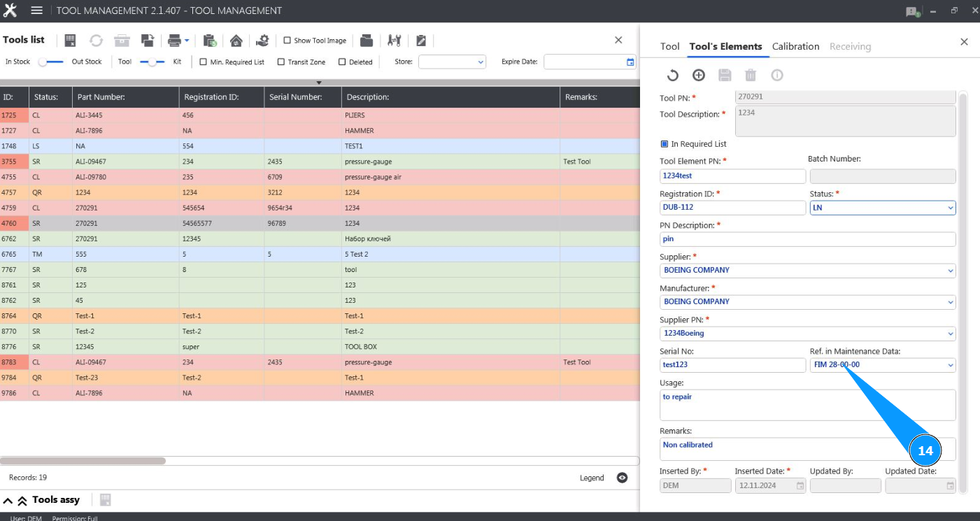This screenshot has height=521, width=980.
Task: Click the hand-with-gear icon in toolbar
Action: [262, 41]
